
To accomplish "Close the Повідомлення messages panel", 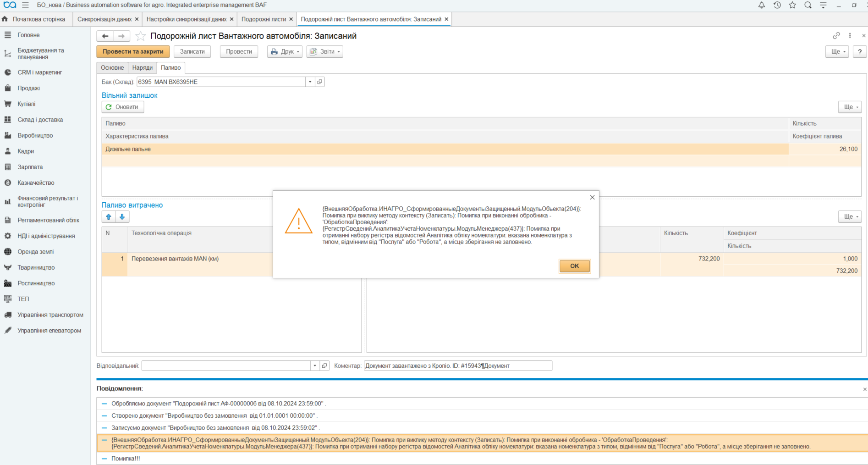I will click(864, 389).
